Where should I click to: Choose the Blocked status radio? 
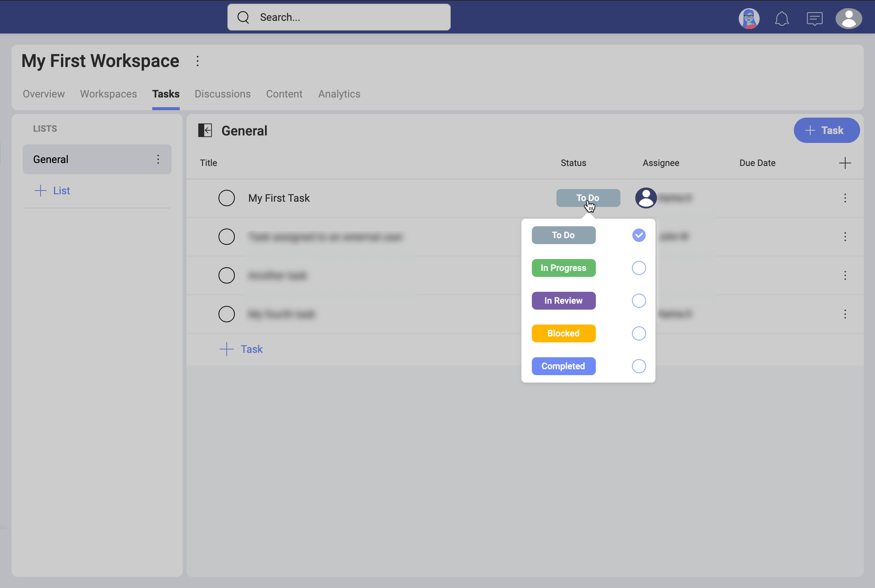[638, 333]
